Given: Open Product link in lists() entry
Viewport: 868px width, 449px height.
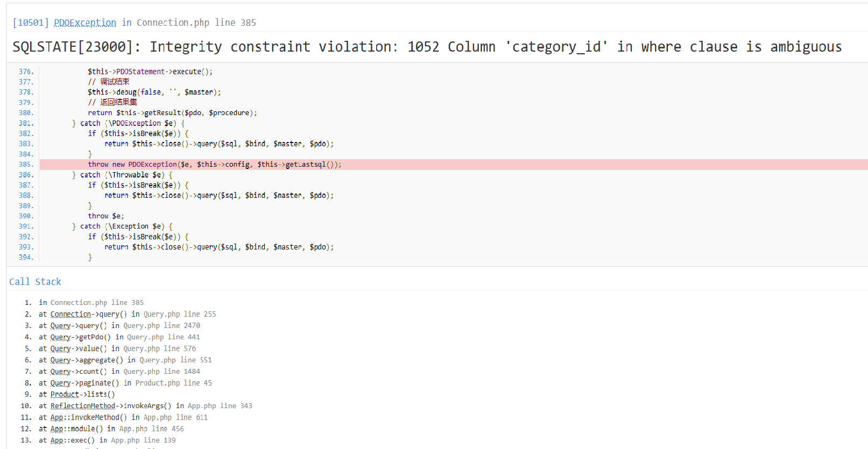Looking at the screenshot, I should [x=65, y=394].
